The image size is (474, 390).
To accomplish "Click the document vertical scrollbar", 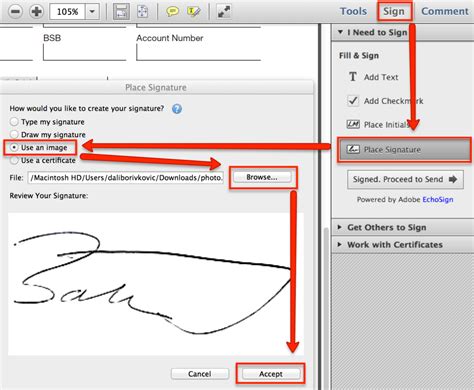I will pos(326,307).
